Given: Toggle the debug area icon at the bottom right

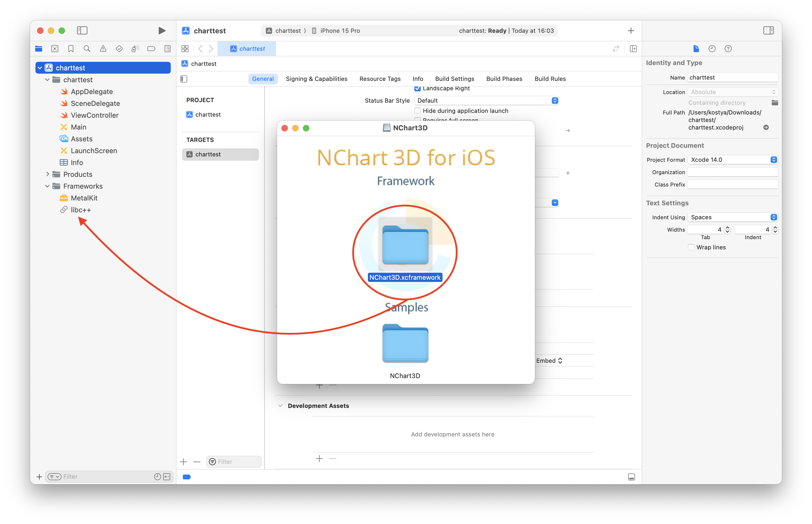Looking at the screenshot, I should (x=632, y=477).
